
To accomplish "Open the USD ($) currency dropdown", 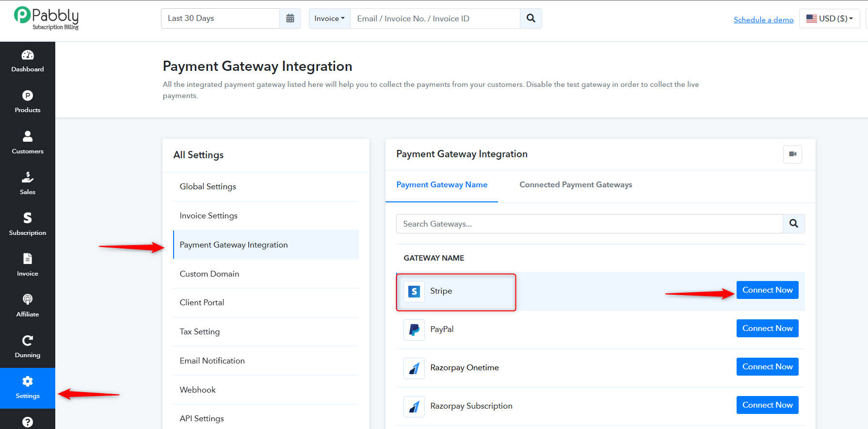I will click(x=829, y=18).
